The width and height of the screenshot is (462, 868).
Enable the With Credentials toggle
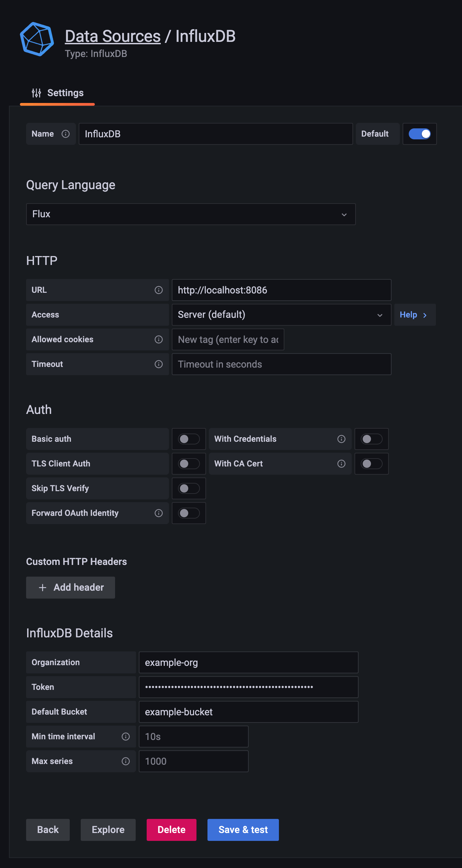(372, 439)
